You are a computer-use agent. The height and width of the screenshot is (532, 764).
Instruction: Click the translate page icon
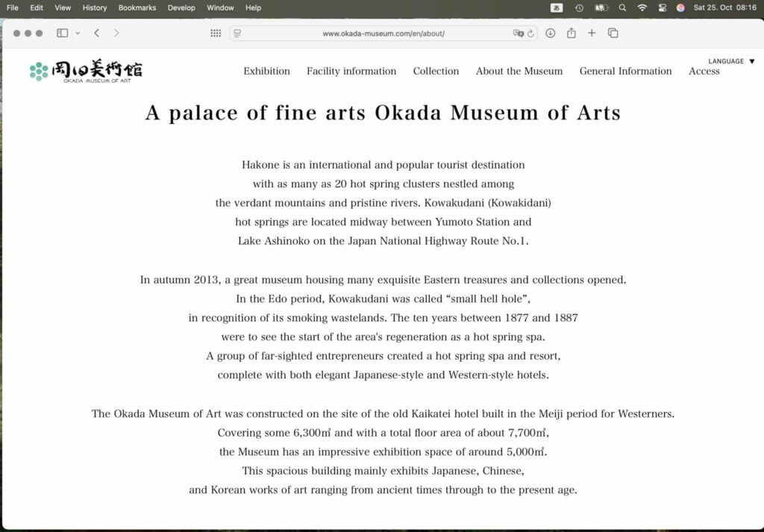point(518,34)
